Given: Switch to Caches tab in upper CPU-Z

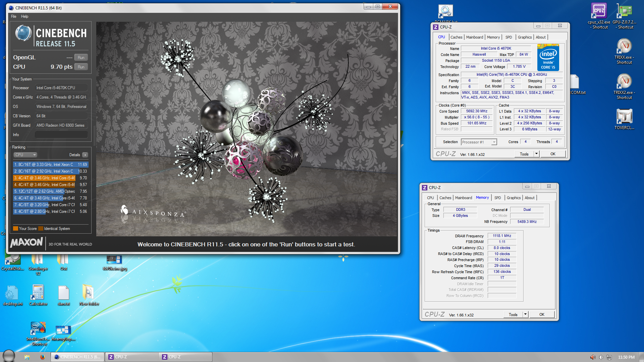Looking at the screenshot, I should [456, 37].
